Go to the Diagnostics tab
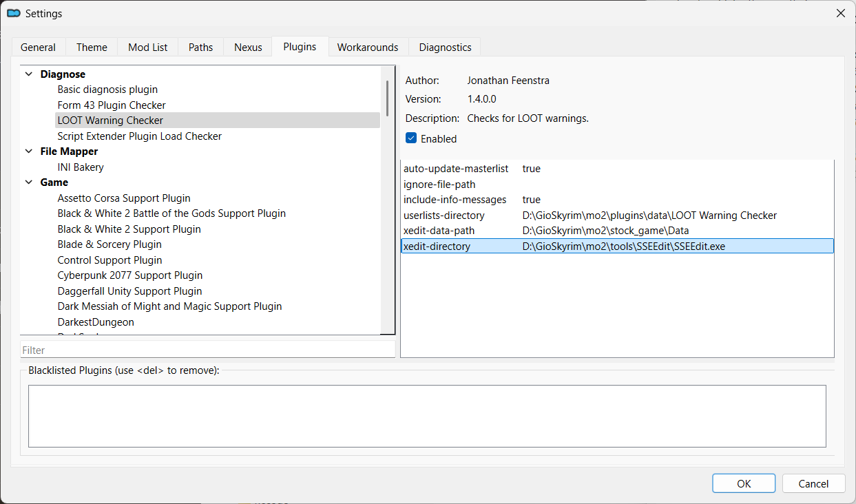 coord(445,47)
